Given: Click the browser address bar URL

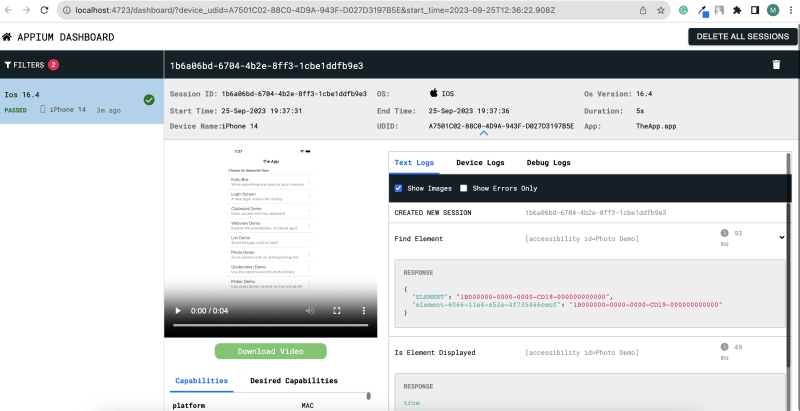Looking at the screenshot, I should pyautogui.click(x=315, y=10).
